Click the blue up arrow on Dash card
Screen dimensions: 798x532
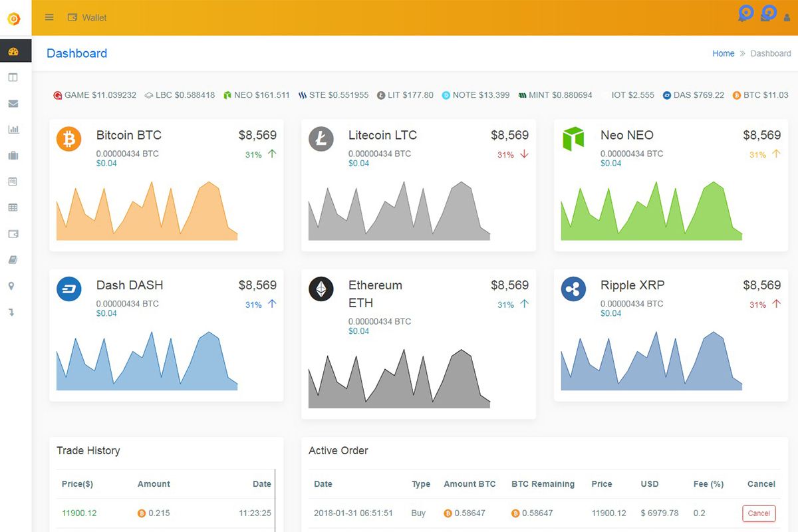(272, 304)
